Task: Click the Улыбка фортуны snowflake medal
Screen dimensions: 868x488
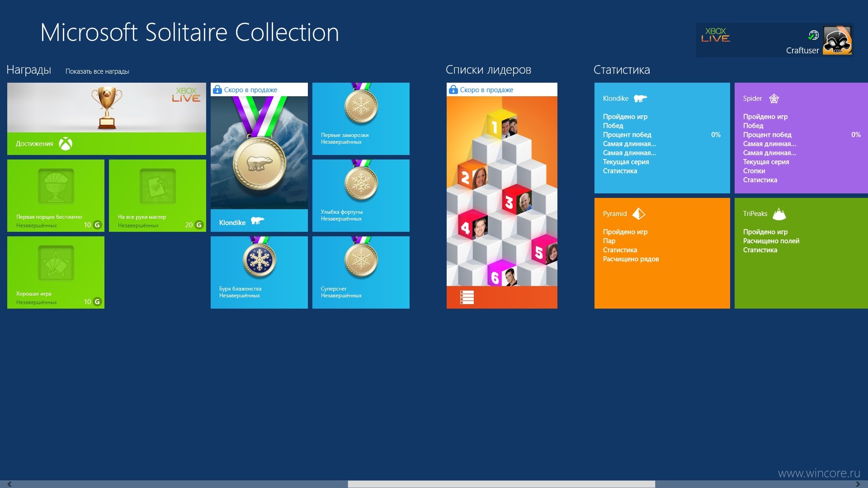Action: 361,183
